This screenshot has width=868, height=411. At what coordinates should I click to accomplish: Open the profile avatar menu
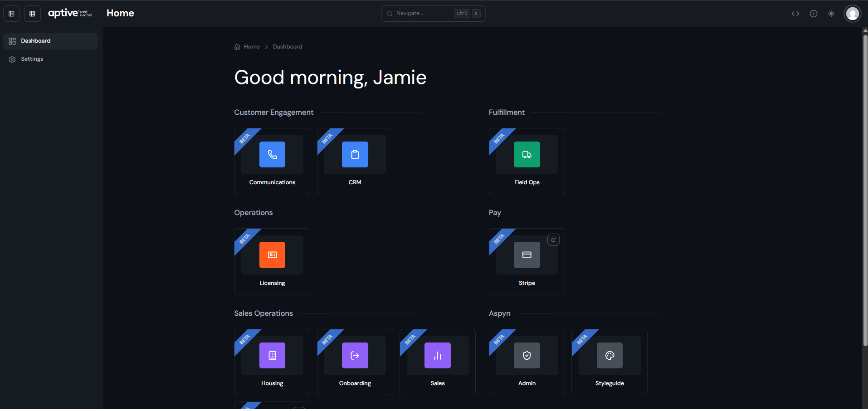tap(853, 13)
